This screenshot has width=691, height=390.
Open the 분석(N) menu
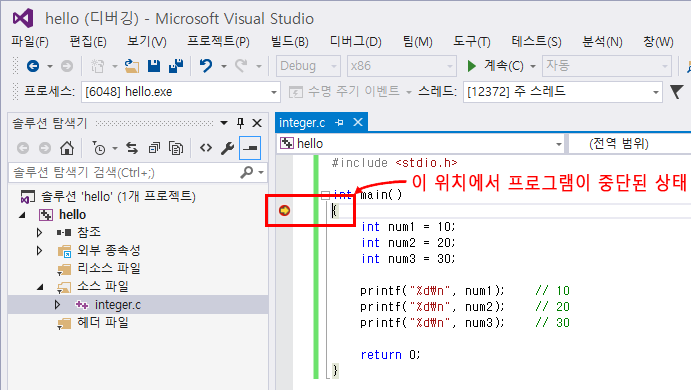[602, 42]
